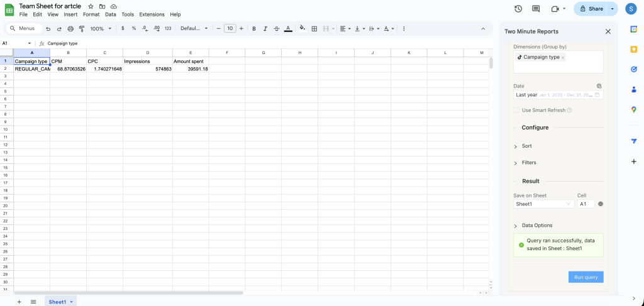Open the Save on Sheet dropdown

coord(543,204)
